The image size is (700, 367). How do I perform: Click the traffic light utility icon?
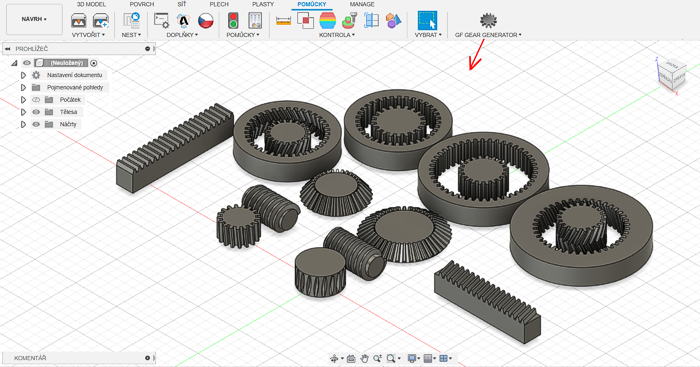point(233,21)
